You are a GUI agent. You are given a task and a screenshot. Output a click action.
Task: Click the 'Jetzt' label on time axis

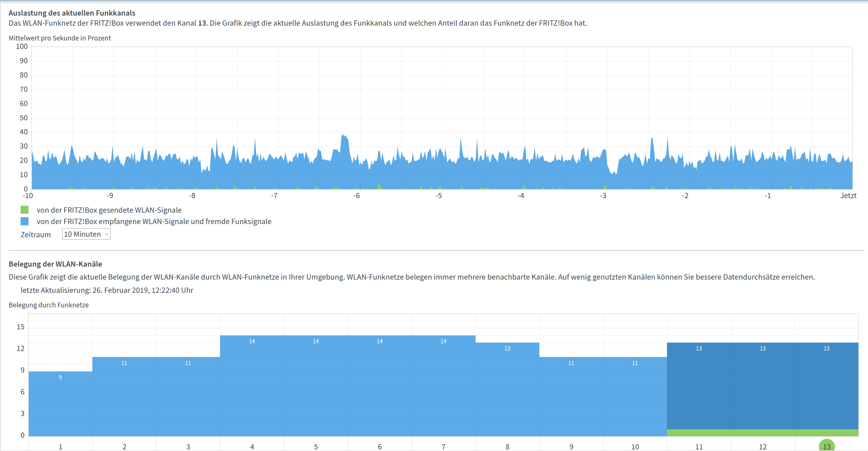pyautogui.click(x=848, y=196)
